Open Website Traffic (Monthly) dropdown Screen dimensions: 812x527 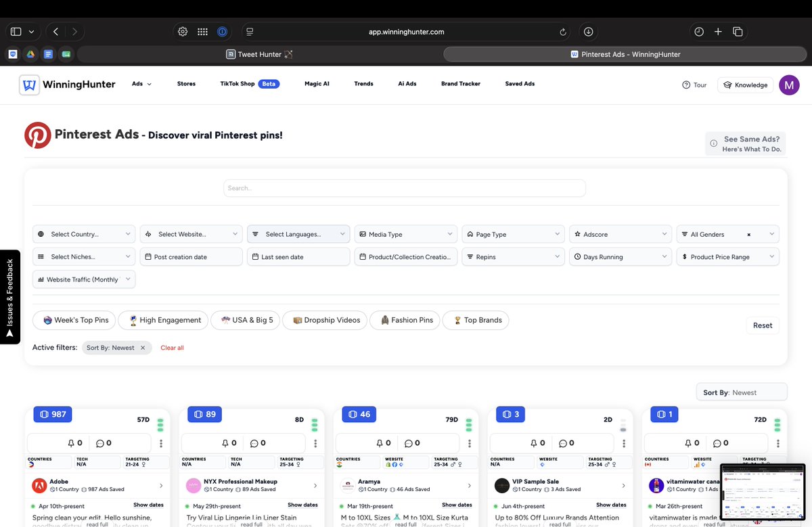point(84,279)
